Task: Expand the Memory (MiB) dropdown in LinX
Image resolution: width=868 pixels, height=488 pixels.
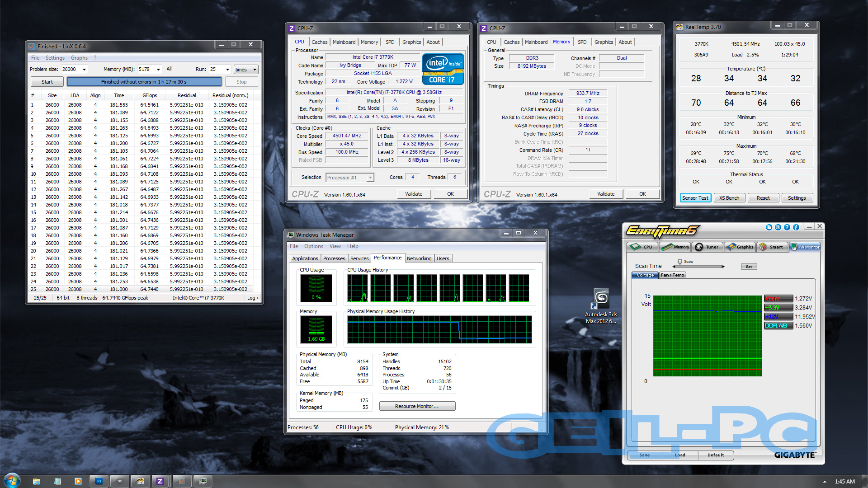Action: pyautogui.click(x=158, y=70)
